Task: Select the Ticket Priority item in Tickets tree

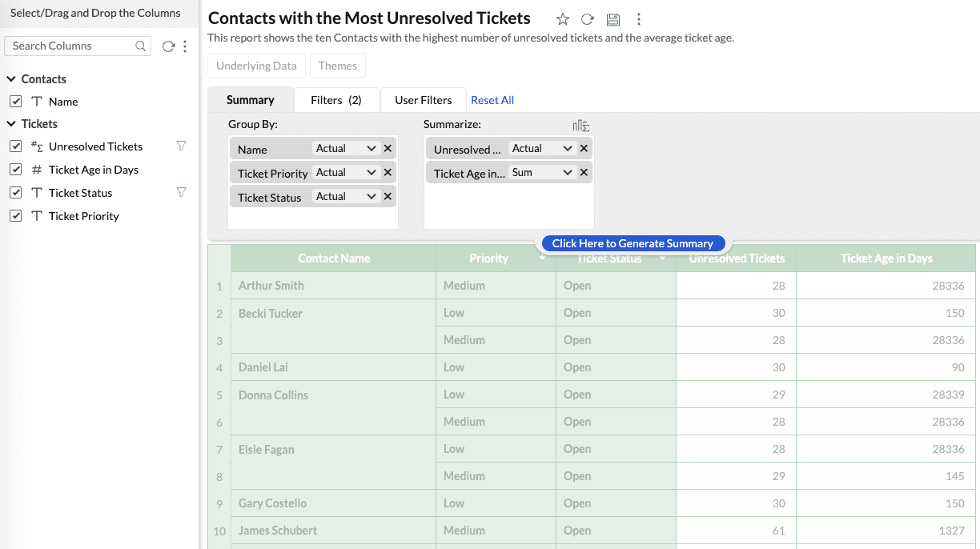Action: click(x=83, y=216)
